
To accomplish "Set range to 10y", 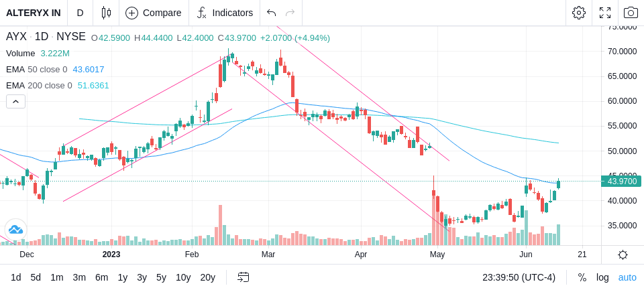I will point(183,278).
